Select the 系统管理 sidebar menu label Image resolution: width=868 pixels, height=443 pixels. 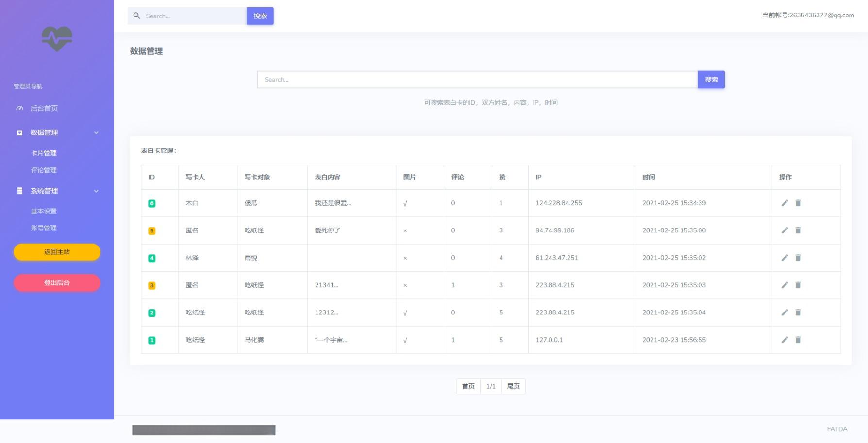tap(44, 191)
